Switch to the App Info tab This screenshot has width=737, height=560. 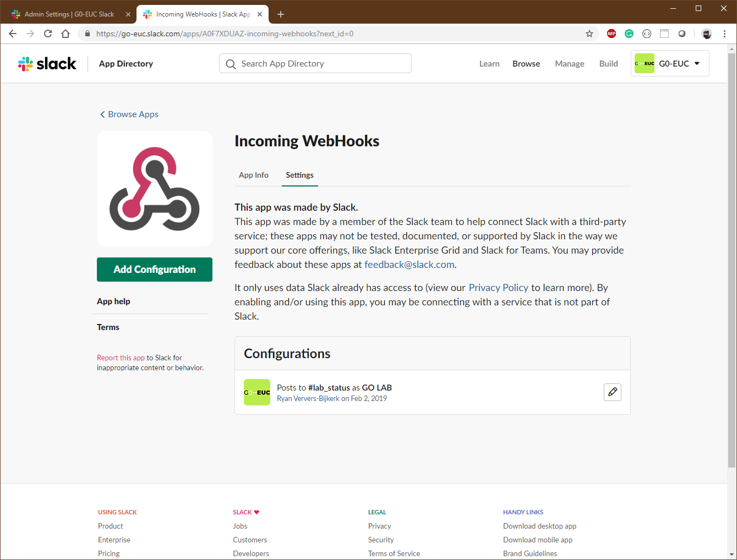tap(254, 175)
